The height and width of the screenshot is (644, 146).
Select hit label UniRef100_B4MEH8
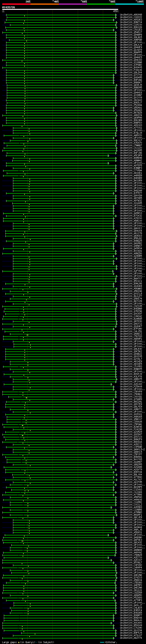tap(131, 158)
